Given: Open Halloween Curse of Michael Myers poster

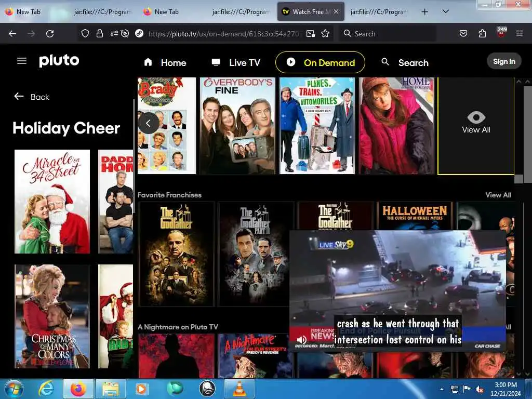Looking at the screenshot, I should [415, 216].
